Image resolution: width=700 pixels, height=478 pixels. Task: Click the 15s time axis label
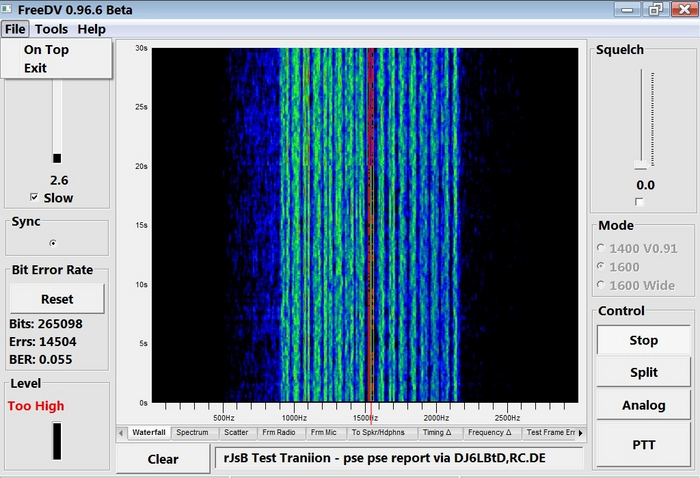click(x=141, y=225)
